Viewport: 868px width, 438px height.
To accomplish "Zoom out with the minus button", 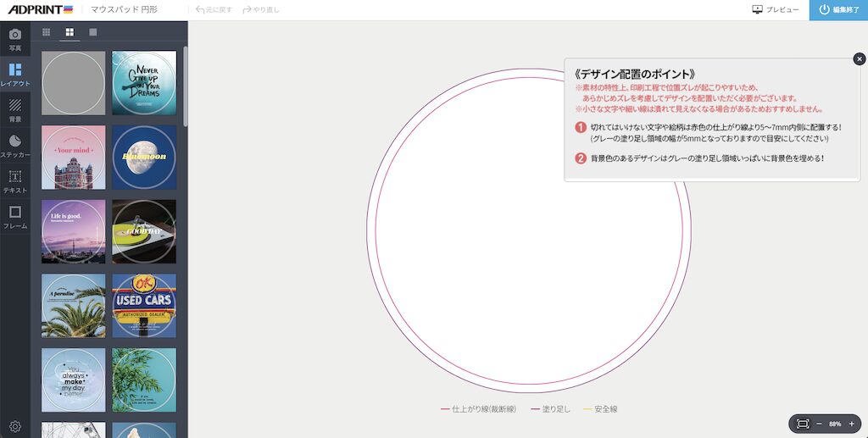I will 820,424.
